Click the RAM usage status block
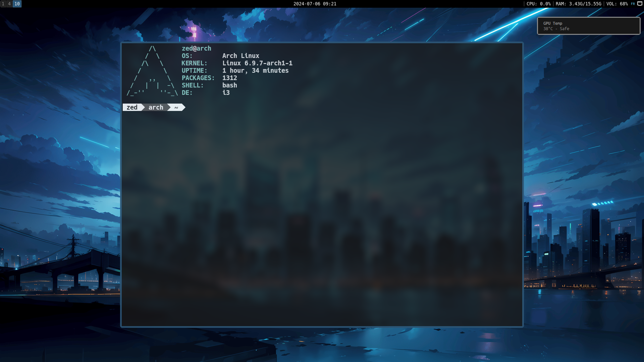Image resolution: width=644 pixels, height=362 pixels. coord(578,4)
